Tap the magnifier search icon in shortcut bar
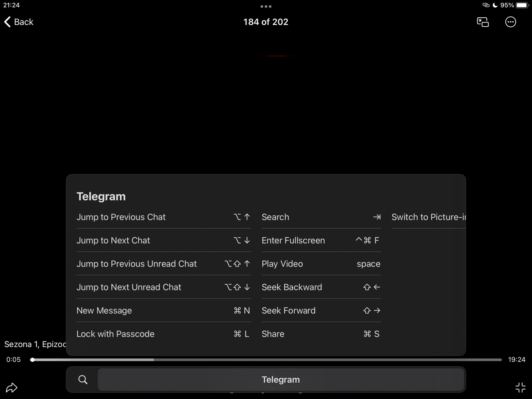Image resolution: width=532 pixels, height=399 pixels. (x=83, y=379)
